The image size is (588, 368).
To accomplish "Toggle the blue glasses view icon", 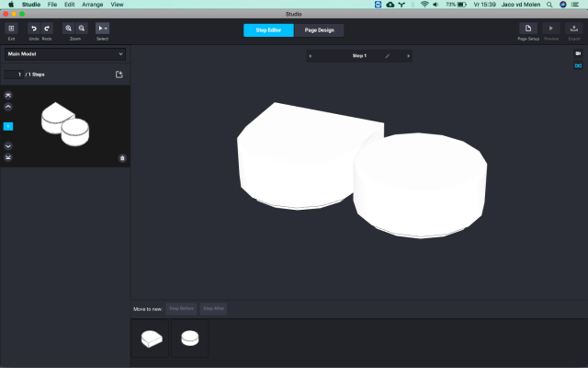I will pos(578,66).
